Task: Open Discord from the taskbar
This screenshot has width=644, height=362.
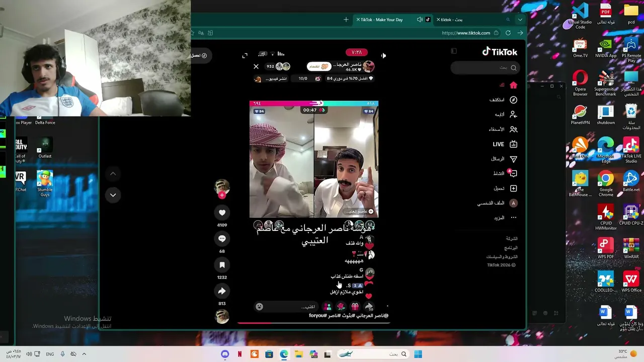Action: 225,354
